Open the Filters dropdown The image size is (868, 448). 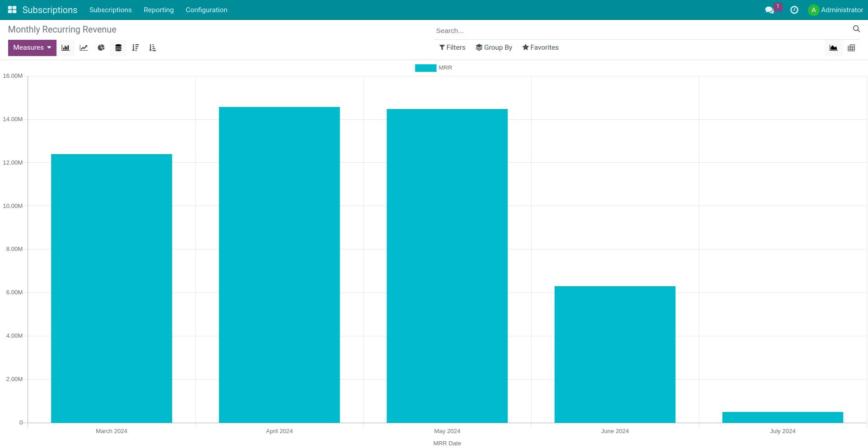452,47
